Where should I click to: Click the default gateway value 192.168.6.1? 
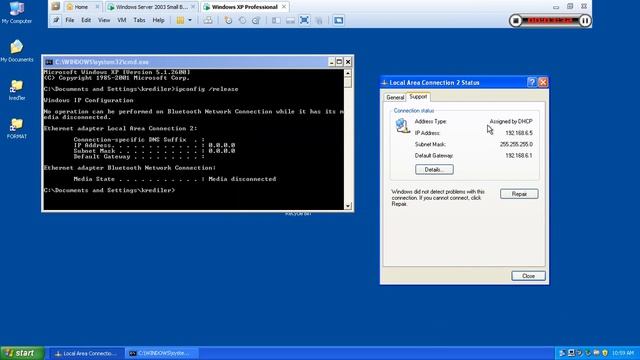tap(519, 156)
